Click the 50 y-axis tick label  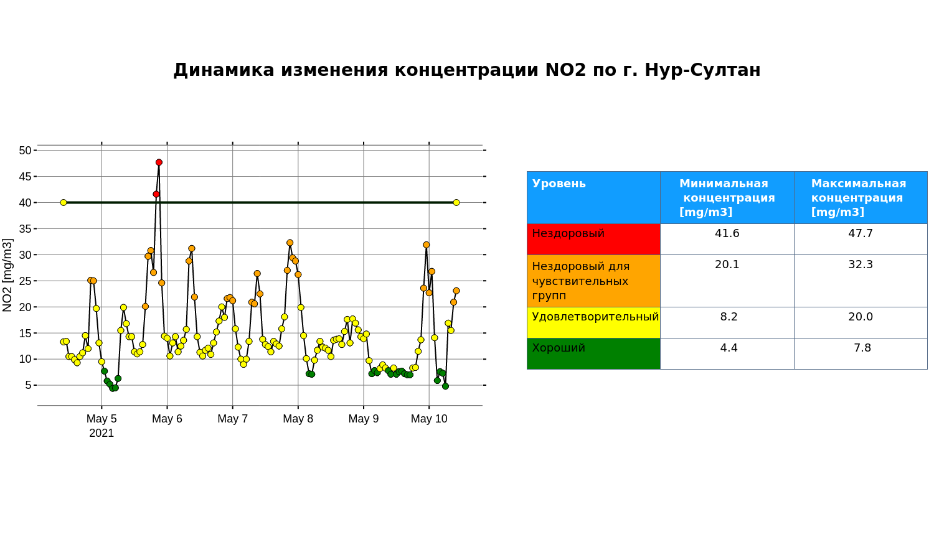click(25, 151)
